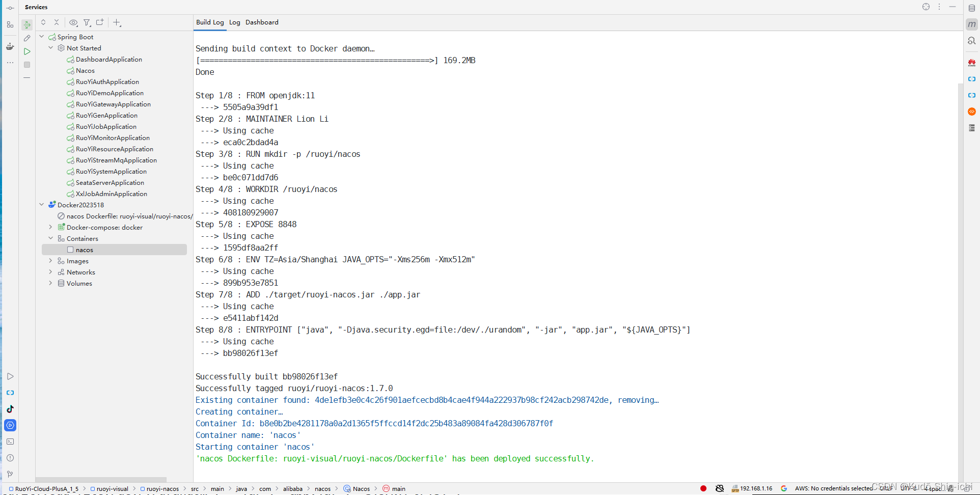Click ruoyi-nacos breadcrumb

pyautogui.click(x=159, y=489)
